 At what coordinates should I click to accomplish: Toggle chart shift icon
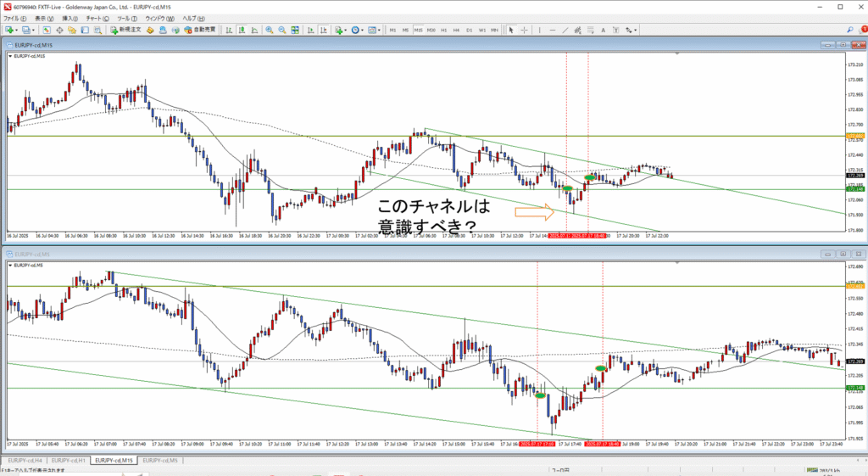pyautogui.click(x=324, y=30)
